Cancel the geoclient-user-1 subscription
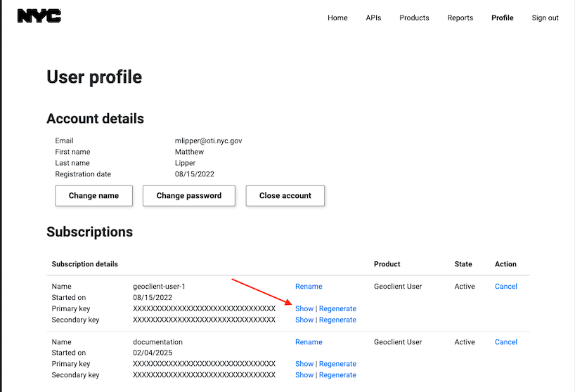 coord(506,286)
